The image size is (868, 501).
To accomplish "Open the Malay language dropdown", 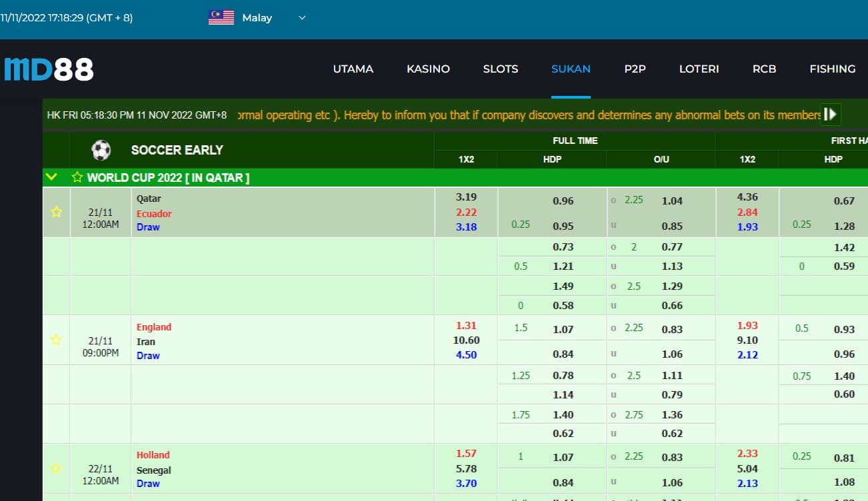I will [273, 18].
